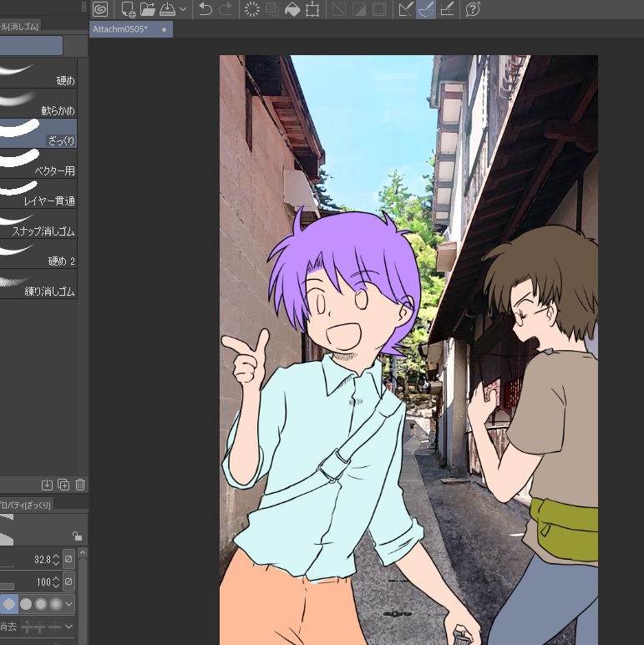The width and height of the screenshot is (644, 645).
Task: Expand the 消去 vector erase options chevron
Action: [69, 626]
